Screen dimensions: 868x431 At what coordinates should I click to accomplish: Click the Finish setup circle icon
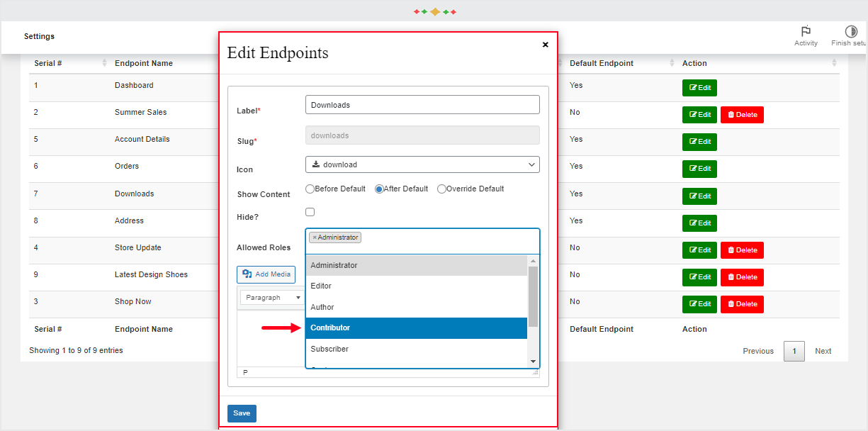(851, 32)
